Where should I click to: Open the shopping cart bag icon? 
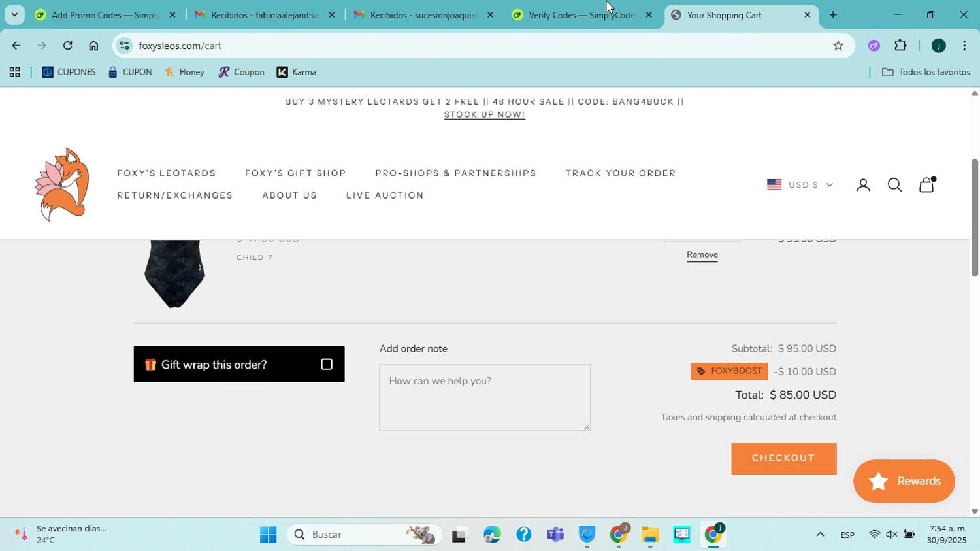(x=927, y=184)
